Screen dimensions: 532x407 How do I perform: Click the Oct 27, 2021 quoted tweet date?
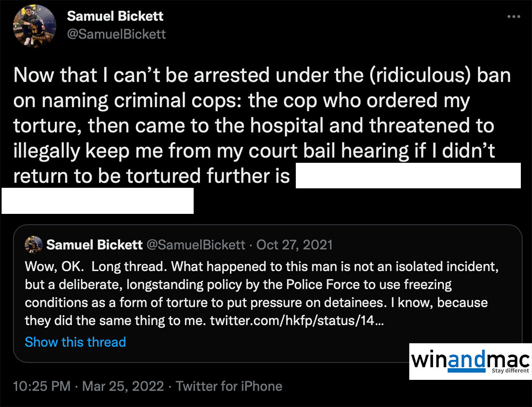(295, 245)
